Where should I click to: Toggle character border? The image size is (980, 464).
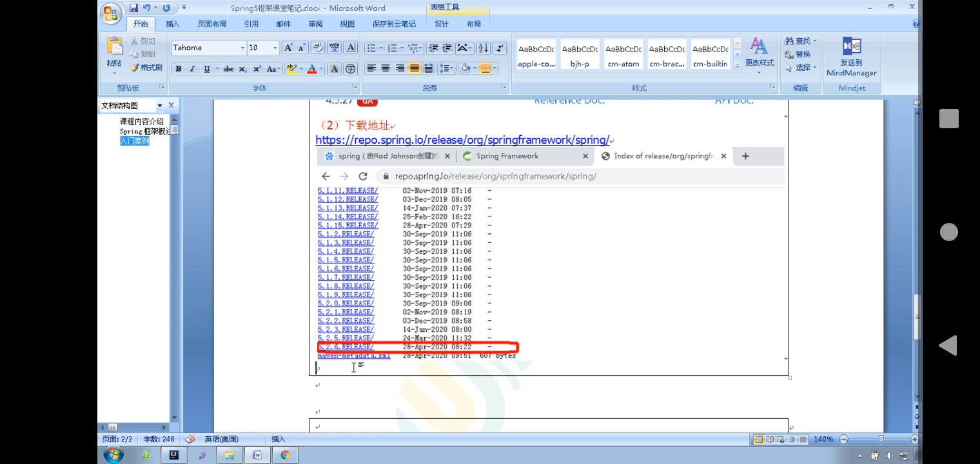pyautogui.click(x=351, y=48)
